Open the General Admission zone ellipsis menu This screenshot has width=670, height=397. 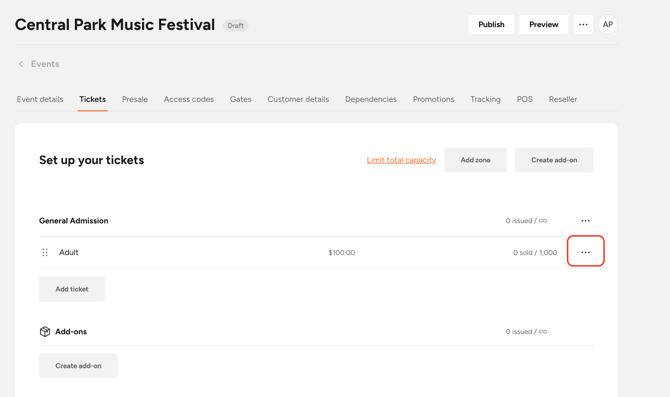pyautogui.click(x=585, y=221)
